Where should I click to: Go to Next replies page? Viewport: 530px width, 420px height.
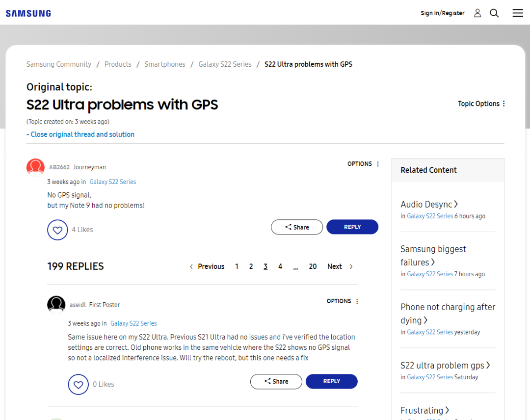(x=334, y=266)
